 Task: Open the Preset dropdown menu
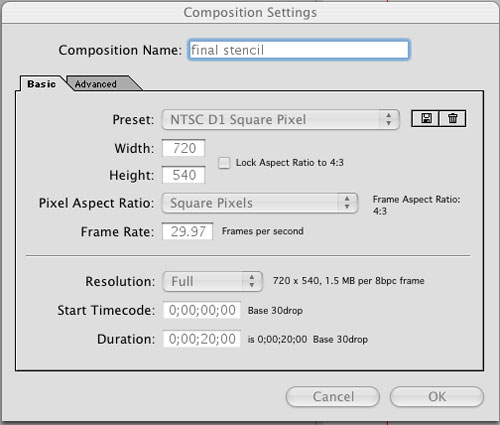(280, 119)
